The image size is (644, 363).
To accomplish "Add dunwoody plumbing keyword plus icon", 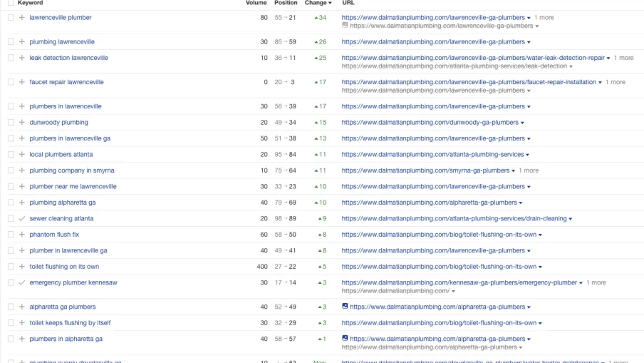I will pyautogui.click(x=22, y=123).
